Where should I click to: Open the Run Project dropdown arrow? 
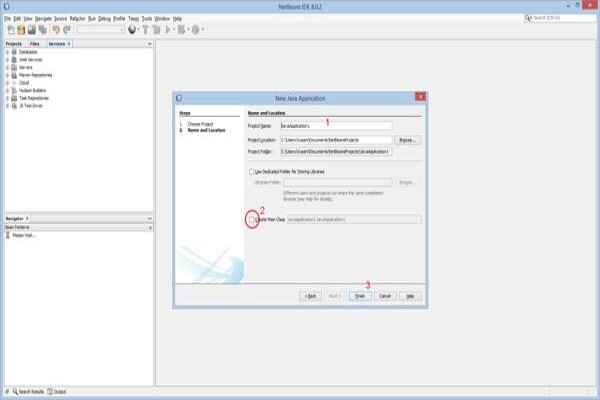[174, 29]
